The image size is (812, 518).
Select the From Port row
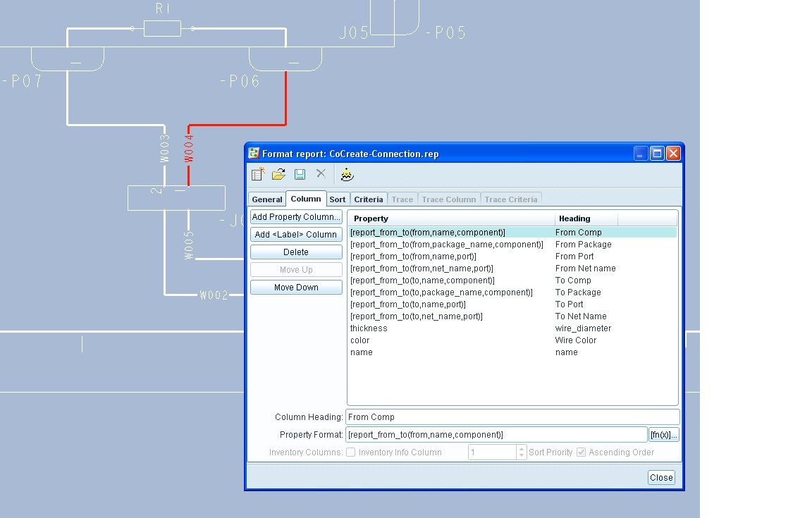pos(512,257)
